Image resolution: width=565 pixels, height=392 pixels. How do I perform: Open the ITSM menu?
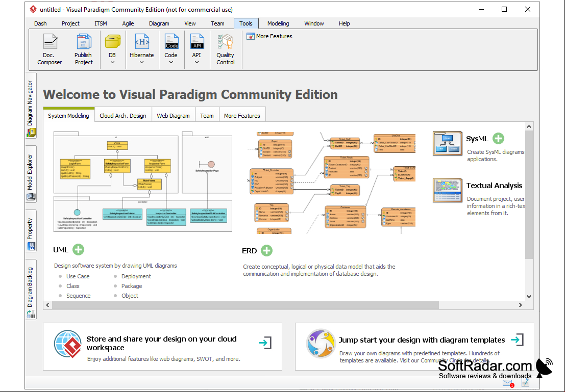(101, 23)
